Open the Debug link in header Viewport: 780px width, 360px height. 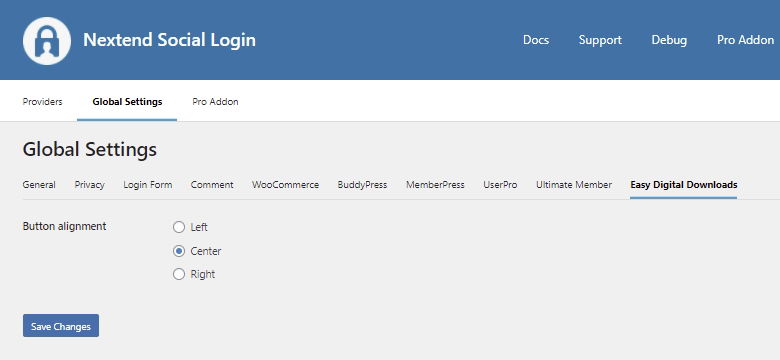669,40
